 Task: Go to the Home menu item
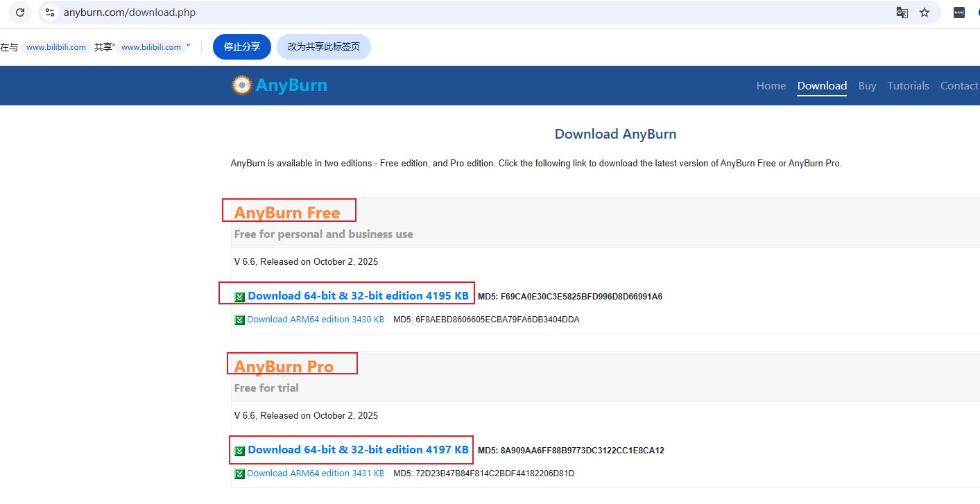point(771,86)
